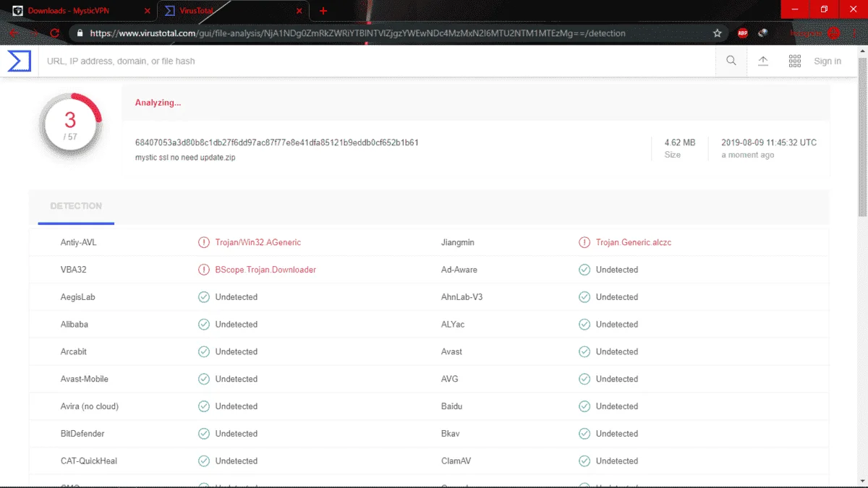Switch to the Downloads - MysticVPN tab
Viewport: 868px width, 488px height.
(80, 11)
